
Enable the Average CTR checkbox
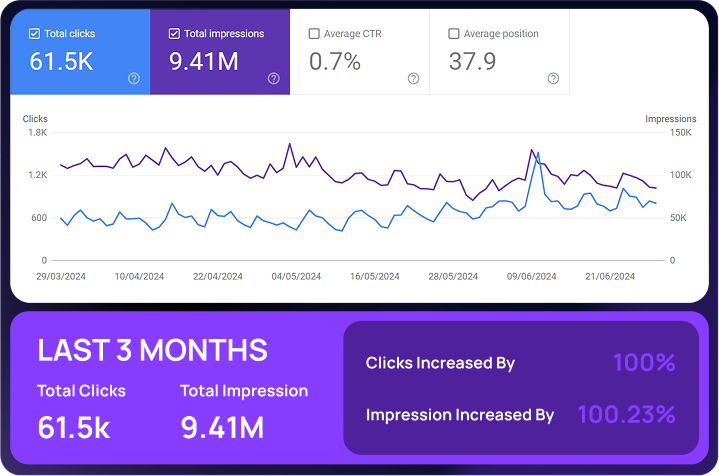click(x=315, y=34)
